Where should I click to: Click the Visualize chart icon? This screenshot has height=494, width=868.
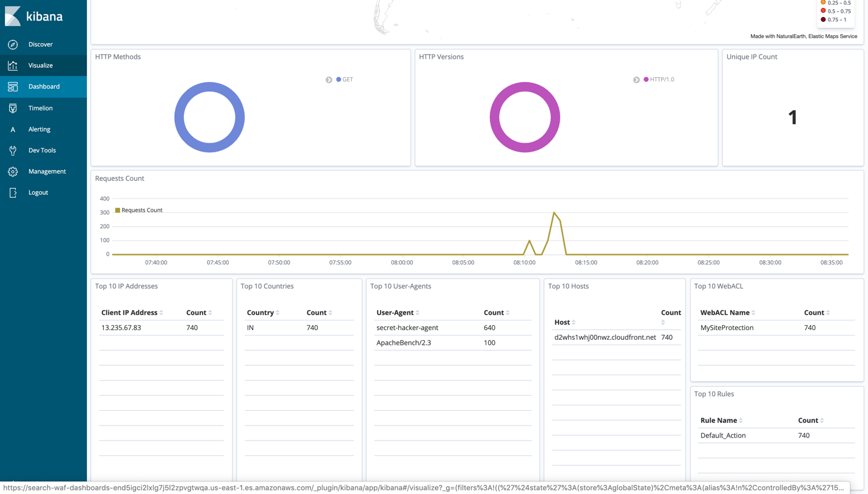[13, 66]
